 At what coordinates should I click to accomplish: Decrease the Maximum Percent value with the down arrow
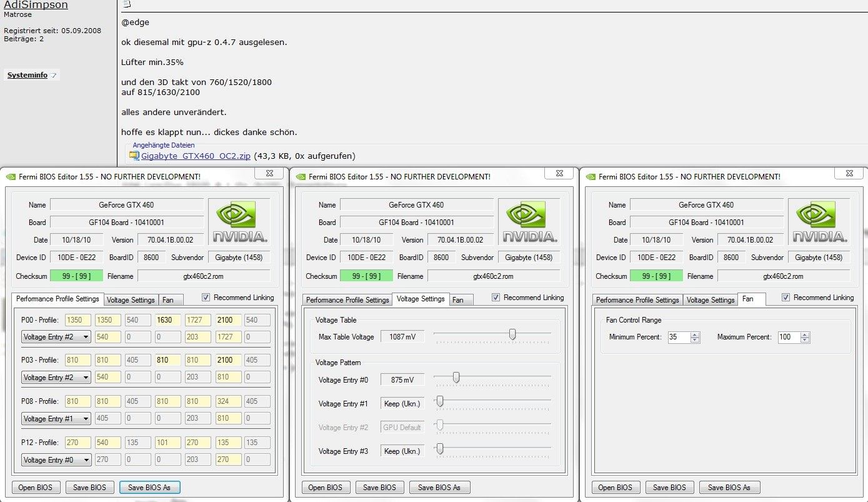(x=805, y=340)
